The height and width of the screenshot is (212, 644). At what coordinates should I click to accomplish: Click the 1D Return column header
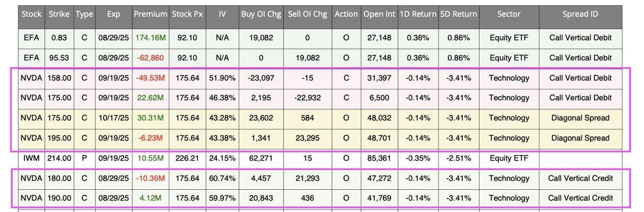click(x=418, y=14)
